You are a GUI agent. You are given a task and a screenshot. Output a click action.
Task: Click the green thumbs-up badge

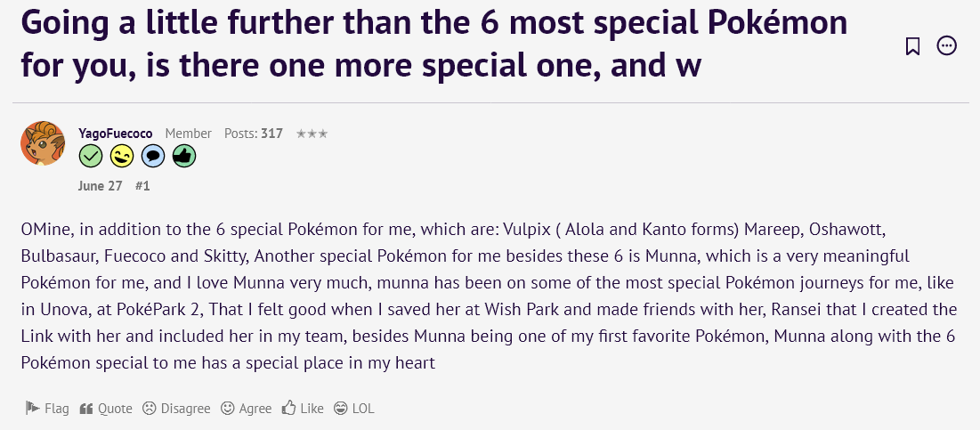(184, 158)
